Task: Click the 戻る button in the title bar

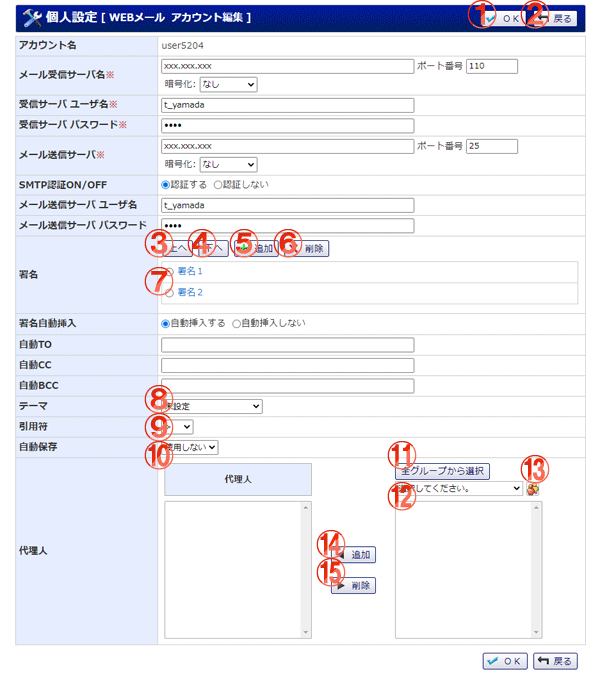Action: pyautogui.click(x=555, y=19)
